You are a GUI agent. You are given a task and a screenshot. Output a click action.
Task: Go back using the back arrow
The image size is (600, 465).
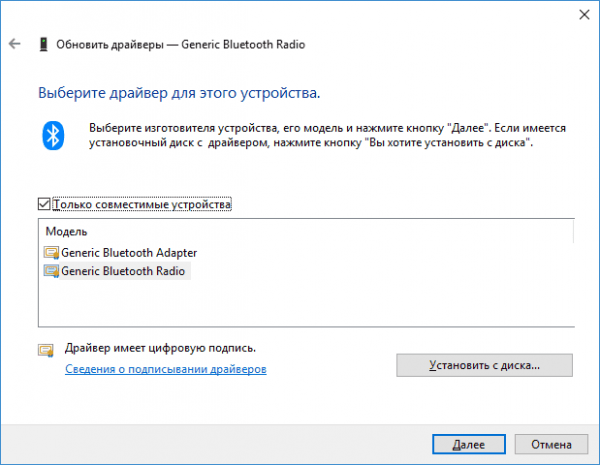click(15, 44)
